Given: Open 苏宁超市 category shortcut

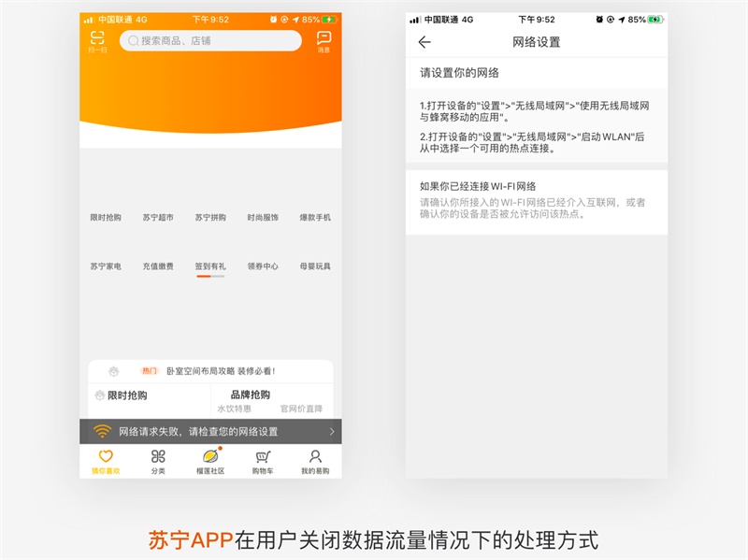Looking at the screenshot, I should tap(158, 218).
